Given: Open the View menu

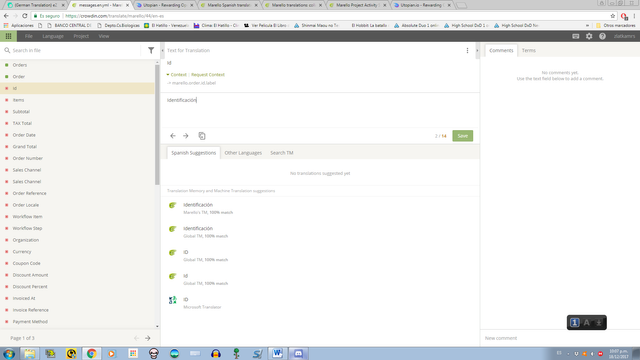Looking at the screenshot, I should (104, 36).
